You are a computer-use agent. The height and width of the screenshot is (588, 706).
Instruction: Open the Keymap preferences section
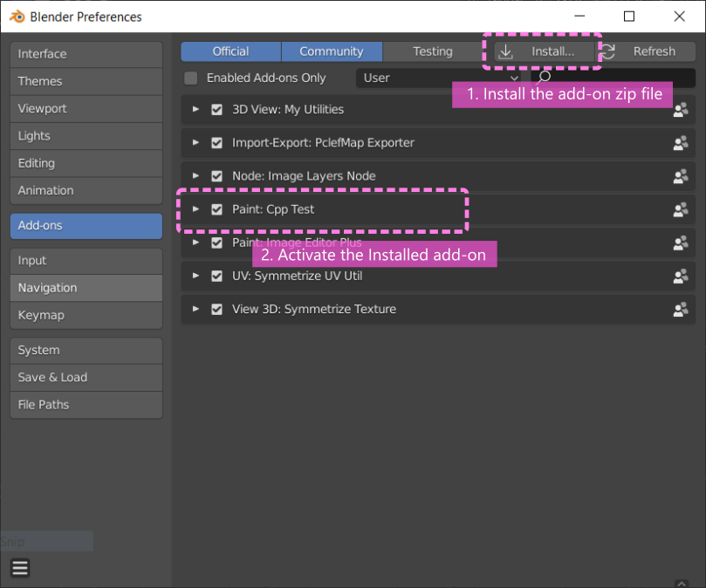(x=86, y=315)
